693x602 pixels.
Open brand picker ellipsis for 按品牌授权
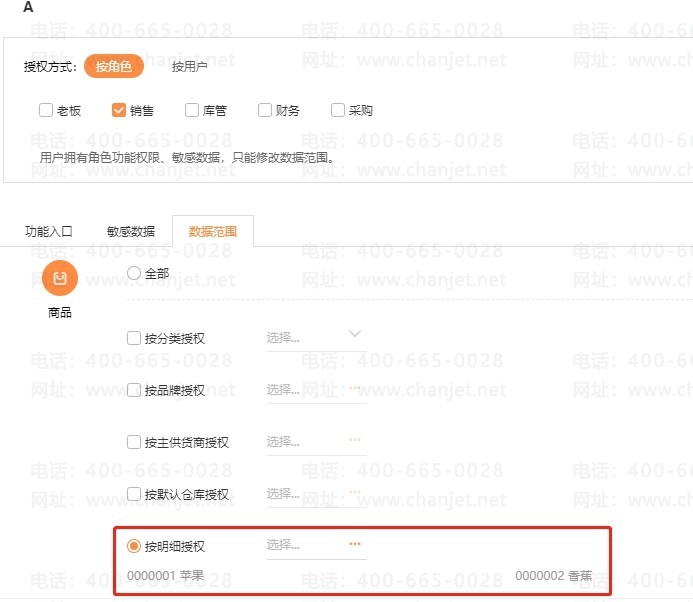click(x=355, y=388)
